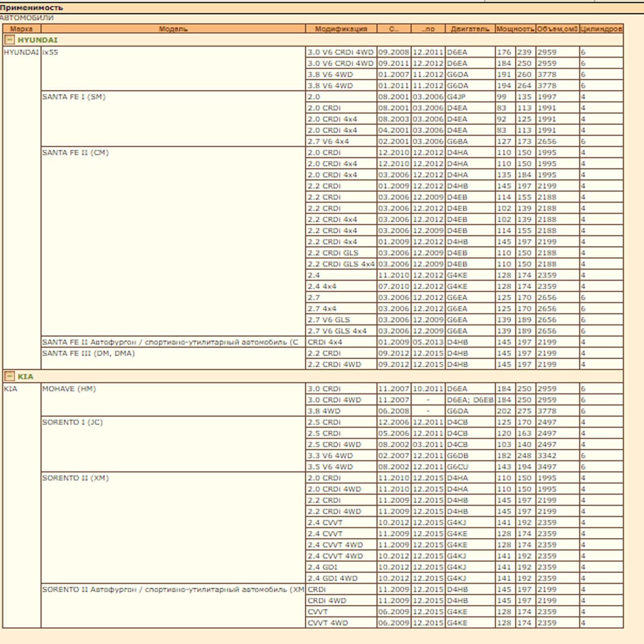
Task: Collapse the KIA group with minus icon
Action: tap(9, 376)
